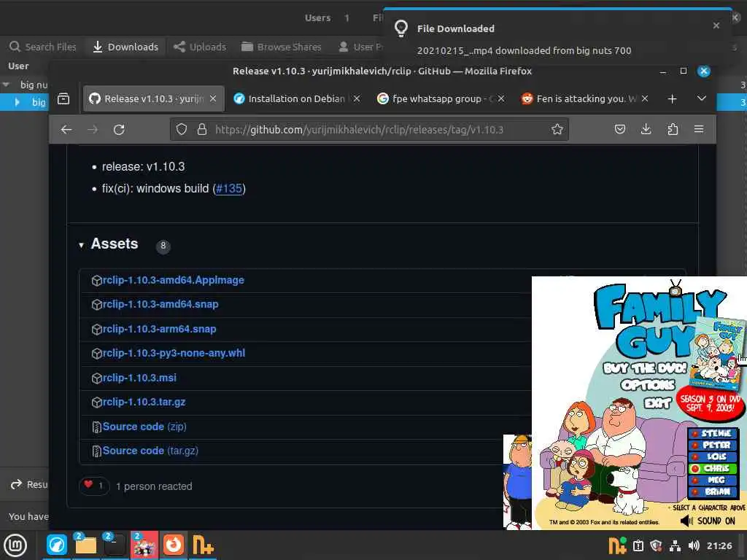Screen dimensions: 747x560
Task: Open the Firefox extensions puzzle icon
Action: [x=673, y=129]
